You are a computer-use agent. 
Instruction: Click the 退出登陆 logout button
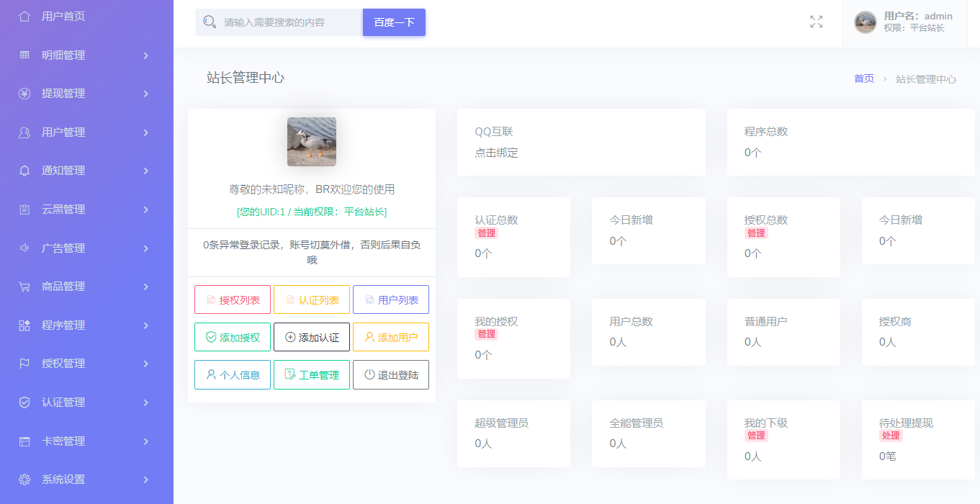click(x=390, y=374)
